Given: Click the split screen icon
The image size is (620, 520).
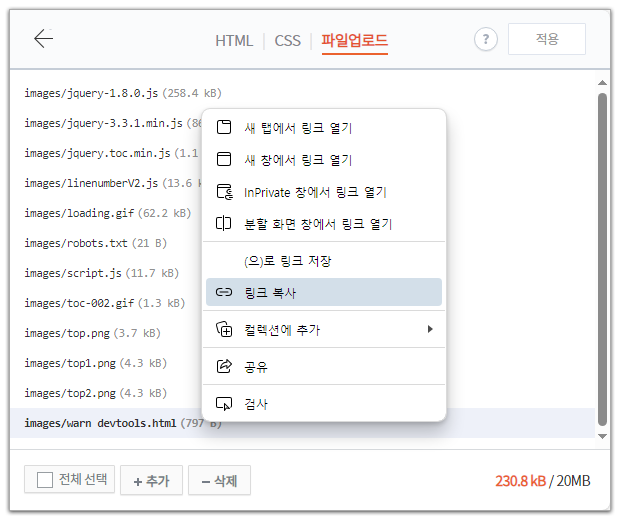Looking at the screenshot, I should (x=223, y=224).
